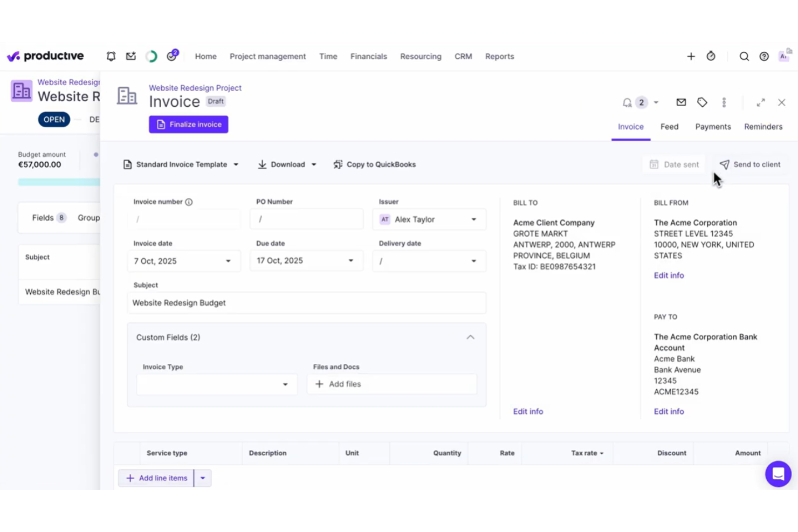
Task: Click the invoice number info icon
Action: coord(189,202)
